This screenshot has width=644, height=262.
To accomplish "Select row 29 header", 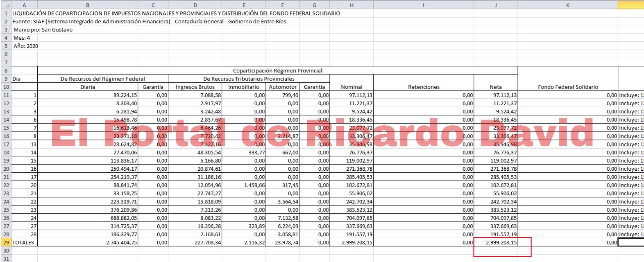I will [6, 242].
